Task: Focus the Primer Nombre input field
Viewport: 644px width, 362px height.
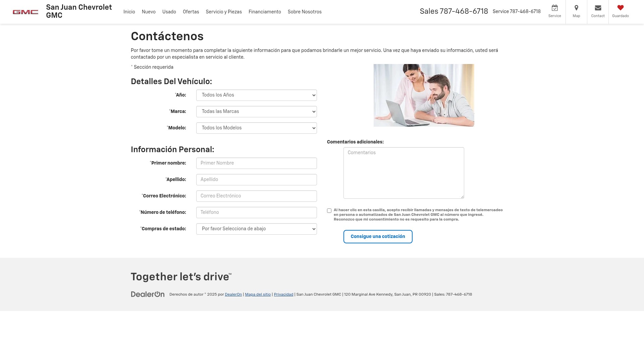Action: [257, 163]
